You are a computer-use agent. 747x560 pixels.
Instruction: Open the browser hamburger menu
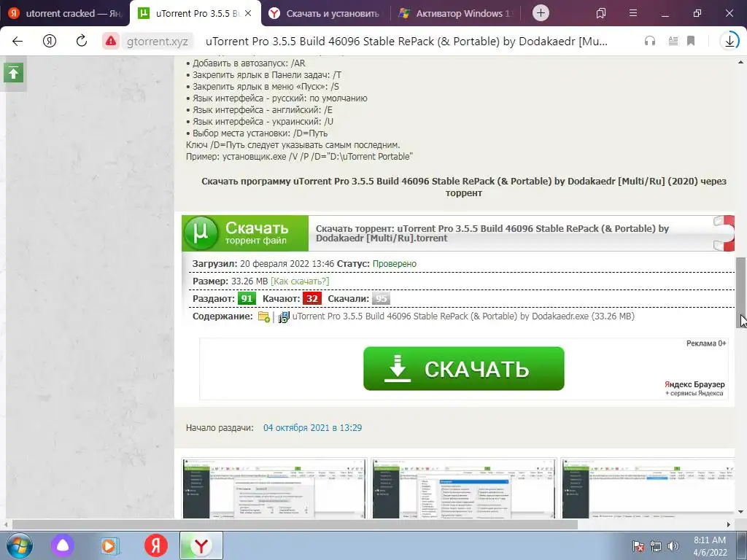click(x=633, y=13)
